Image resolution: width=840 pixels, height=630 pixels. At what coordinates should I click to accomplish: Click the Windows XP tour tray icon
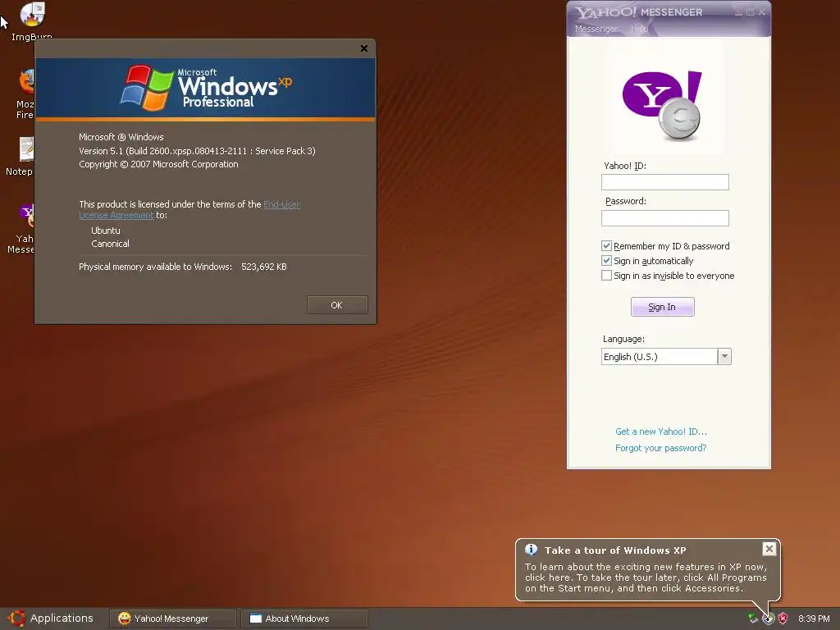[x=768, y=619]
